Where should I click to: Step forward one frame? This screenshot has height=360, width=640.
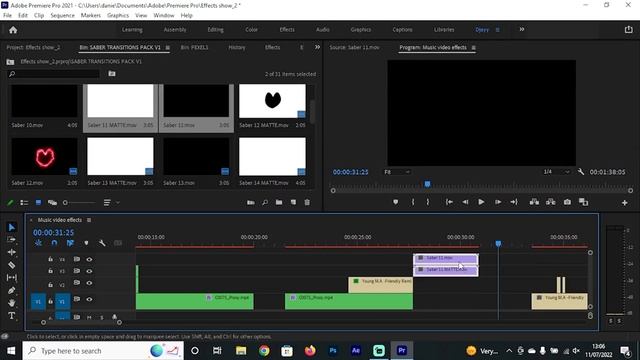click(x=498, y=202)
